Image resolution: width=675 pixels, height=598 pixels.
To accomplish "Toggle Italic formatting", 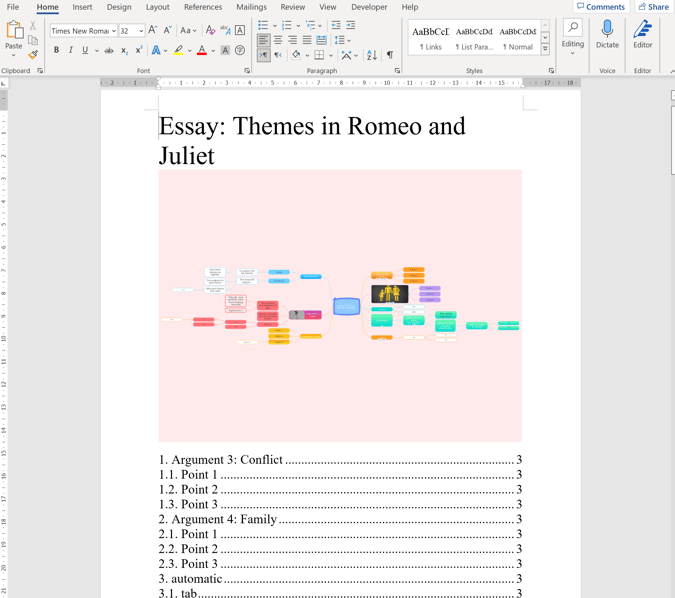I will pos(71,50).
